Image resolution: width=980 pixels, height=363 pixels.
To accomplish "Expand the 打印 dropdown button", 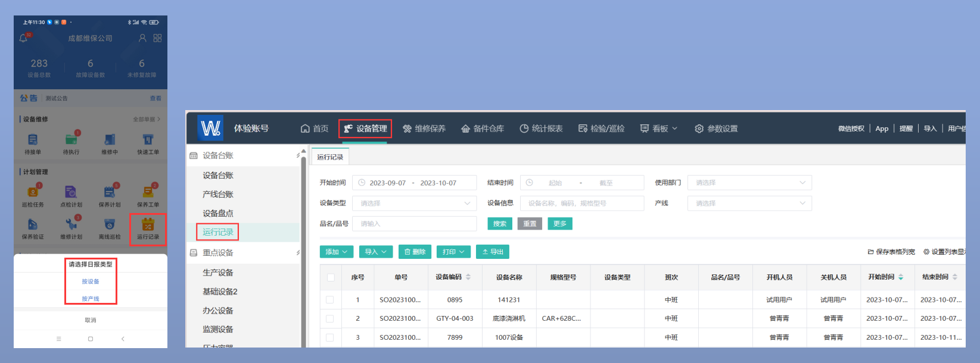I will click(x=453, y=252).
